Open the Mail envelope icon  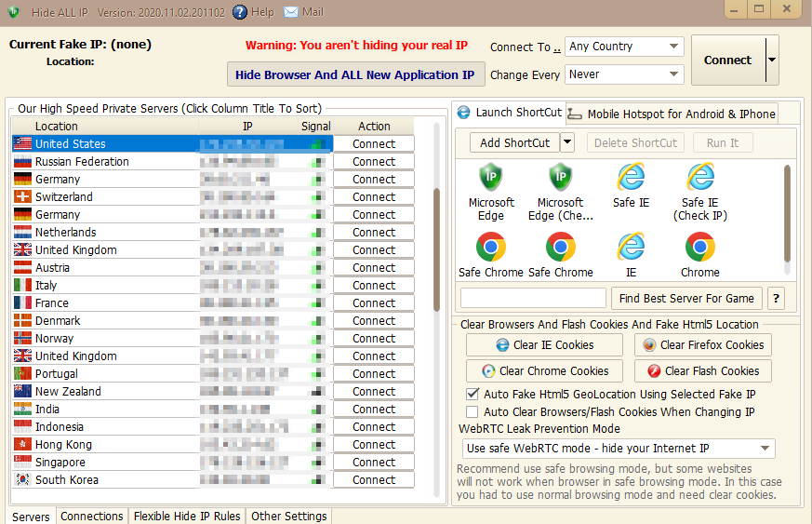(291, 12)
